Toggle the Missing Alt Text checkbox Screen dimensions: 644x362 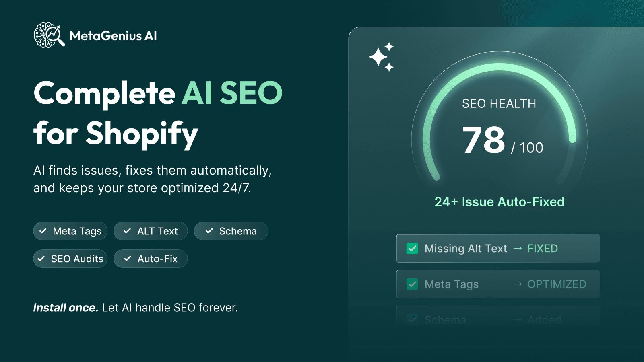pyautogui.click(x=412, y=249)
